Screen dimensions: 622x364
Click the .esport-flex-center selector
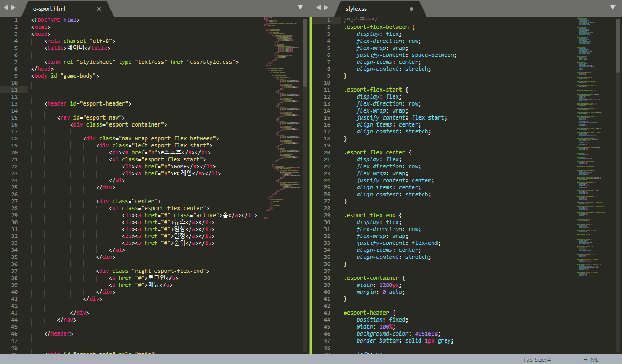click(x=374, y=153)
